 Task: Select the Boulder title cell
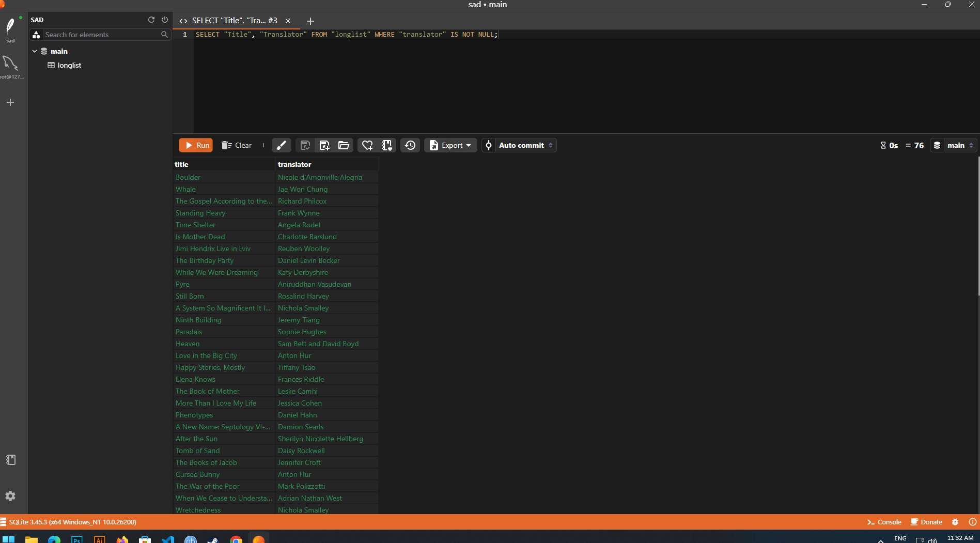(224, 177)
